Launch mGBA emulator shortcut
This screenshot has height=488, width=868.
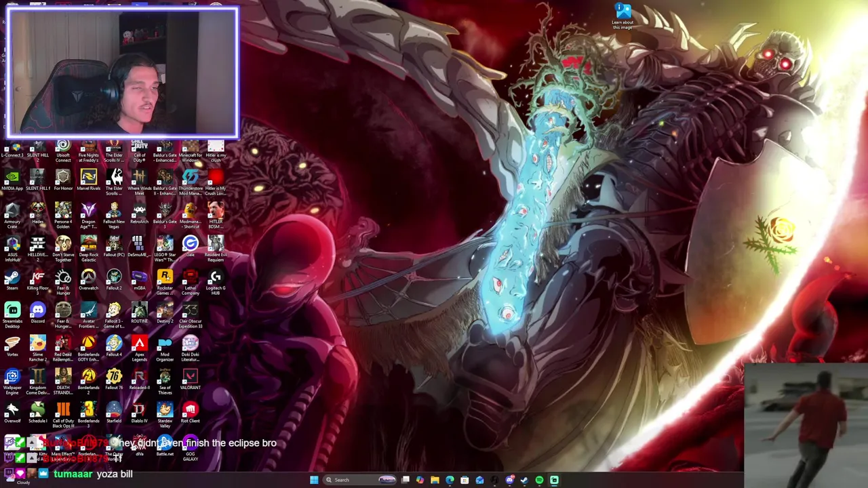point(139,280)
